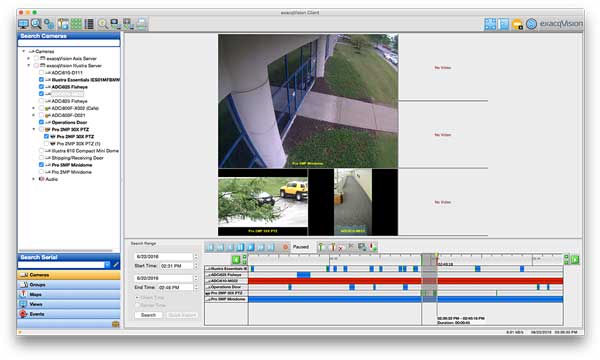The width and height of the screenshot is (600, 360).
Task: Click the green scroll timeline right arrow
Action: click(x=575, y=260)
